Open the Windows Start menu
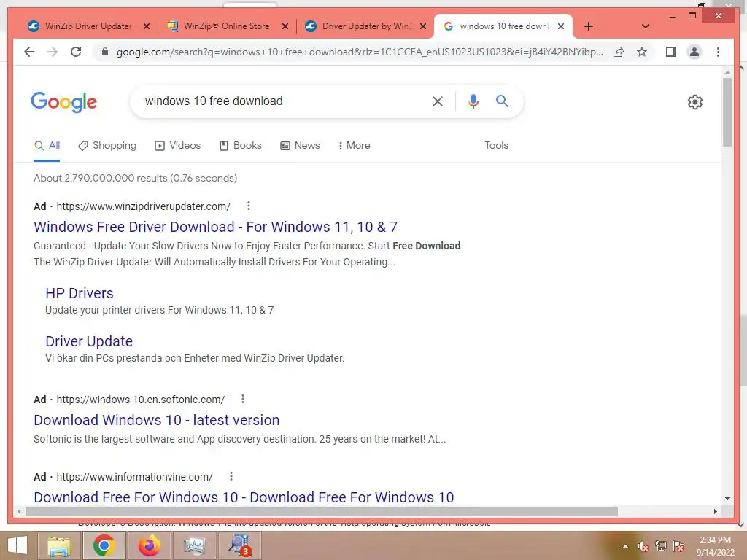This screenshot has width=747, height=560. click(18, 545)
